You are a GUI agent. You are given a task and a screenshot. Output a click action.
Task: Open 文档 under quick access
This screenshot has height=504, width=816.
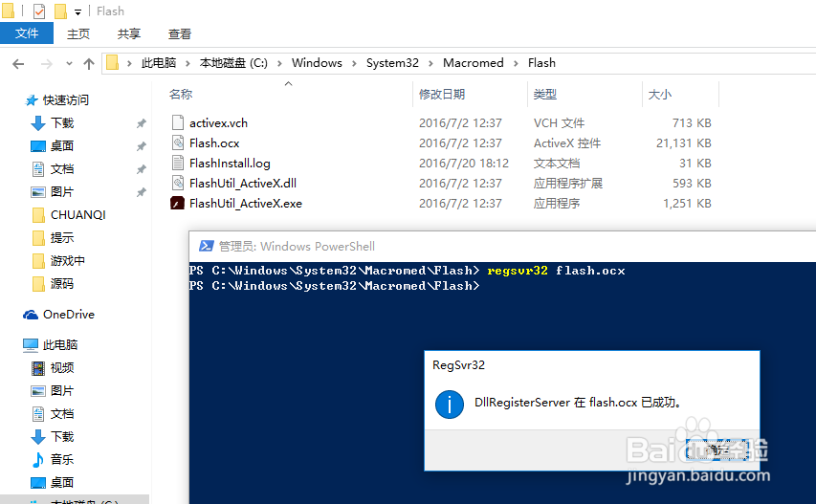coord(62,169)
